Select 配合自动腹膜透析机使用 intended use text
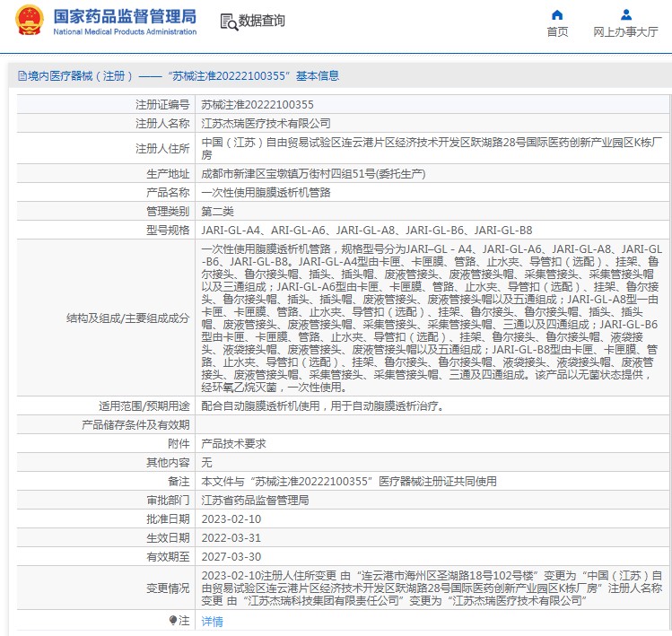This screenshot has height=636, width=672. click(322, 405)
